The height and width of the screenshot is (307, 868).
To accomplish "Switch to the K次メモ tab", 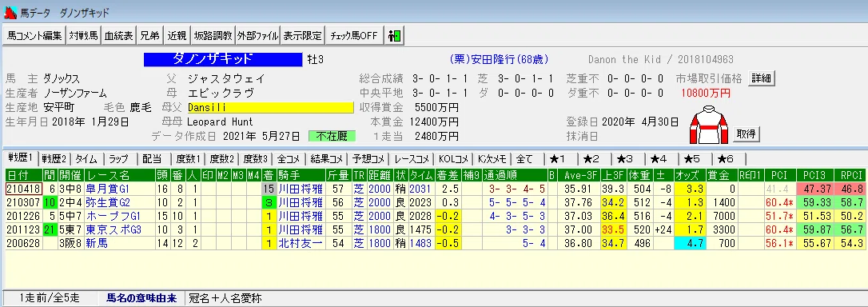I will tap(492, 159).
